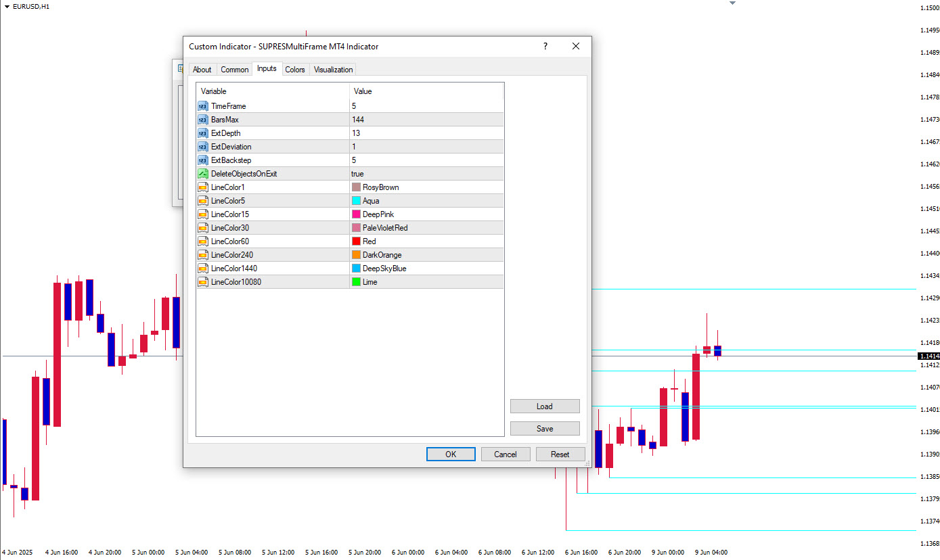Viewport: 940px width, 560px height.
Task: Click the TimeFrame value 5 cell
Action: [426, 106]
